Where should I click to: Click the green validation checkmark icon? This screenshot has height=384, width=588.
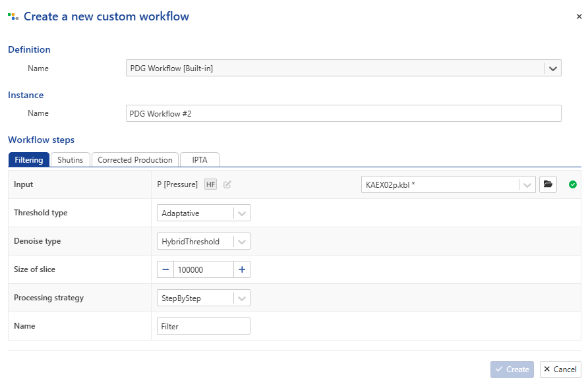click(x=573, y=184)
